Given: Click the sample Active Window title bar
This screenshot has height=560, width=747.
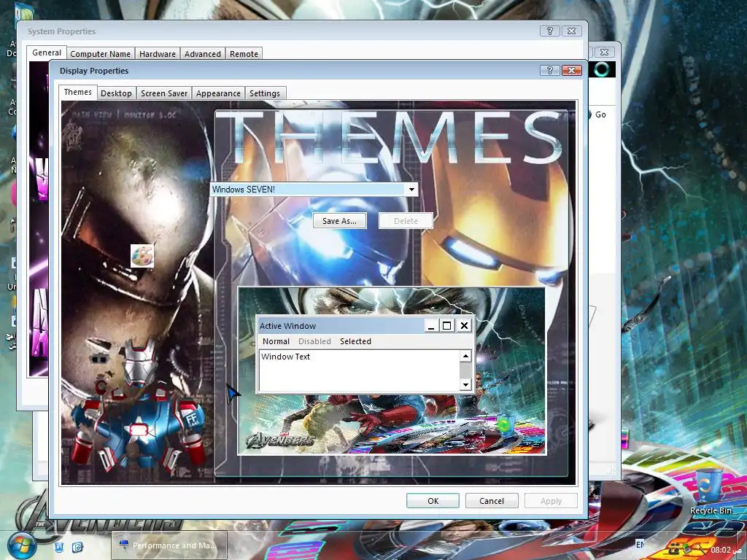Looking at the screenshot, I should click(x=341, y=326).
